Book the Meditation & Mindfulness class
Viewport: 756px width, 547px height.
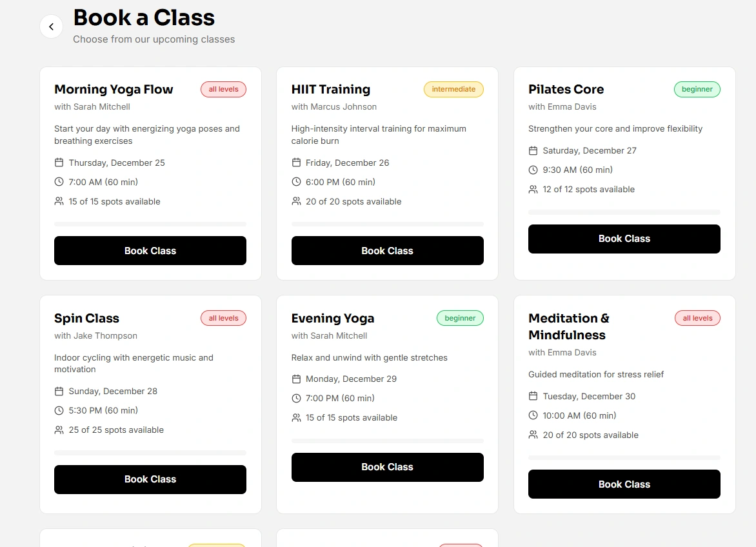624,484
